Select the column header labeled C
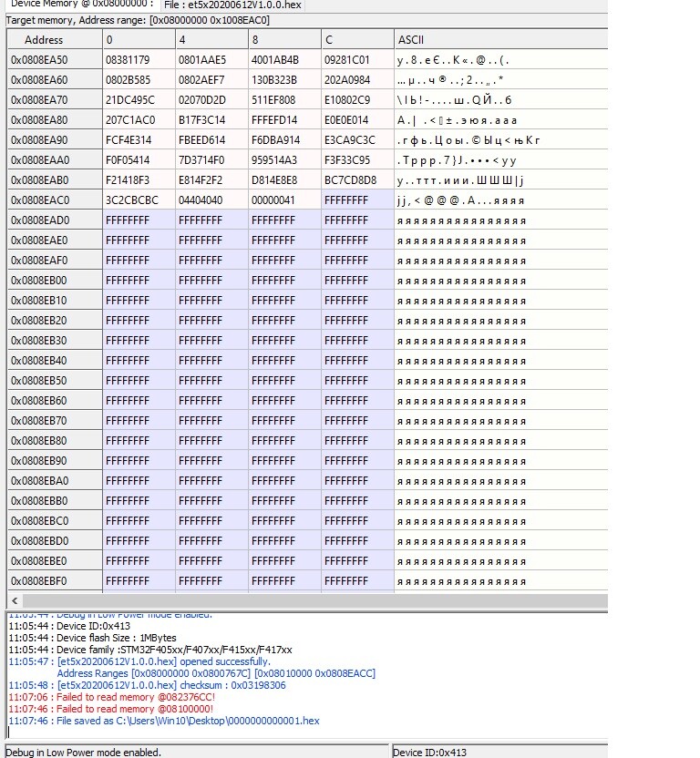The height and width of the screenshot is (758, 700). (357, 40)
